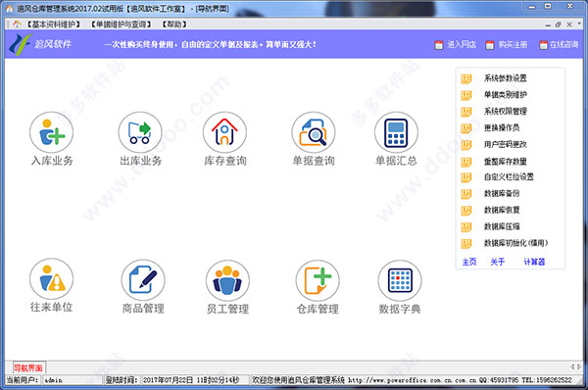Viewport: 588px width, 390px height.
Task: Select 重整库存数量 text entry
Action: point(505,162)
